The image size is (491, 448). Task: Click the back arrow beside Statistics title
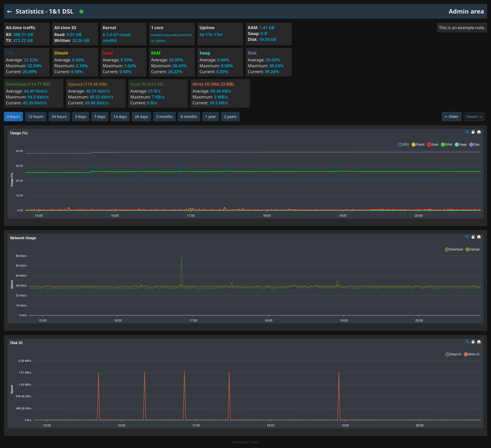click(9, 12)
